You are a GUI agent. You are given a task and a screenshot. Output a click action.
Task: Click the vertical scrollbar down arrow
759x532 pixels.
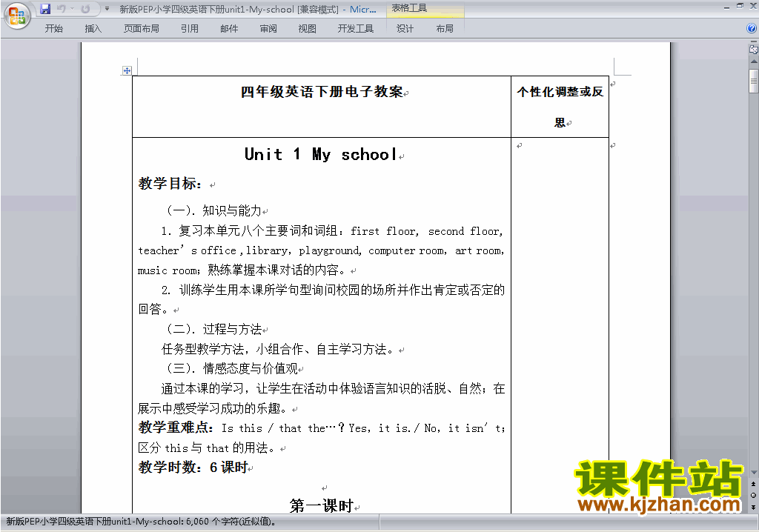point(754,473)
